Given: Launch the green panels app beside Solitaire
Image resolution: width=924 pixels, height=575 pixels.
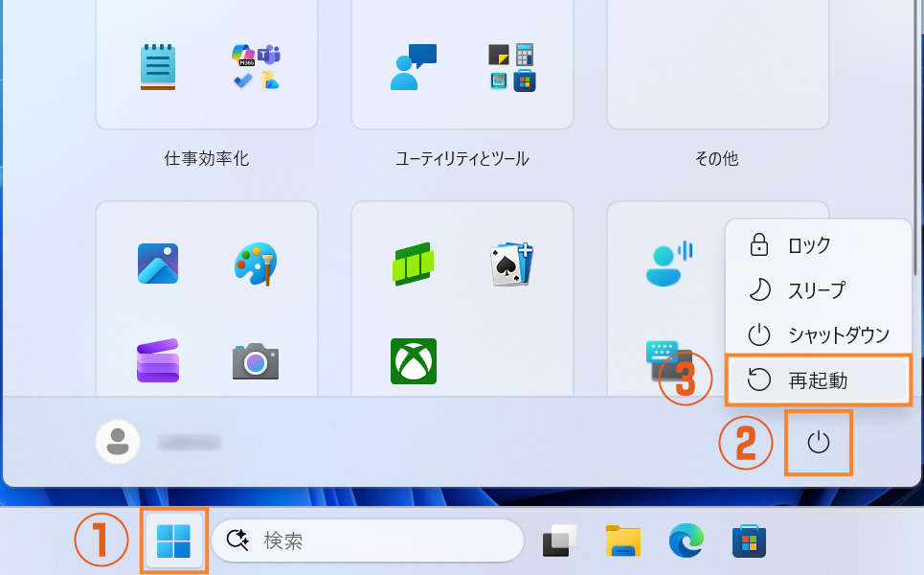Looking at the screenshot, I should (x=414, y=264).
